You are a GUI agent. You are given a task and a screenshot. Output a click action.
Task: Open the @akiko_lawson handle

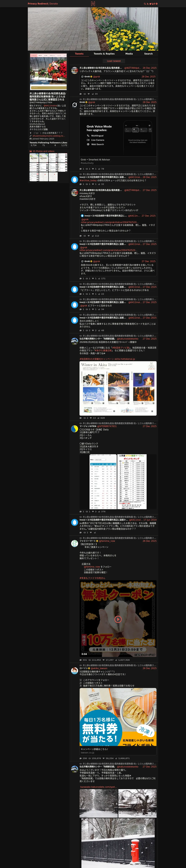(99, 668)
